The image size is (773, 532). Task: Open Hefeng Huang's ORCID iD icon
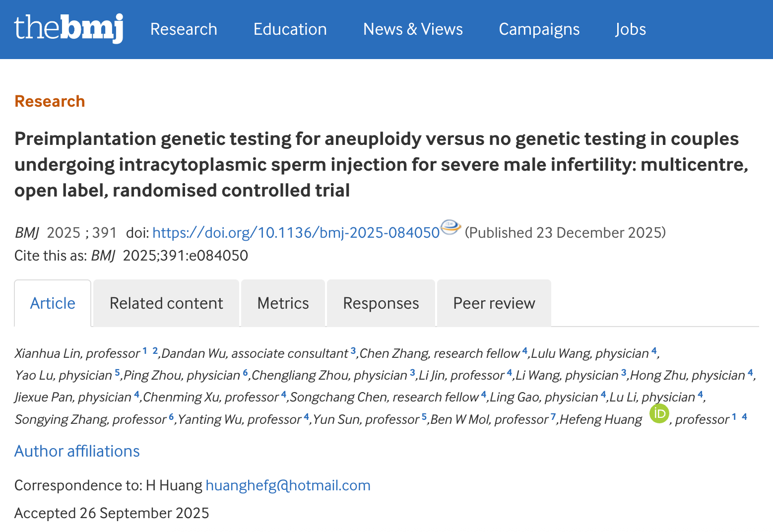(659, 413)
